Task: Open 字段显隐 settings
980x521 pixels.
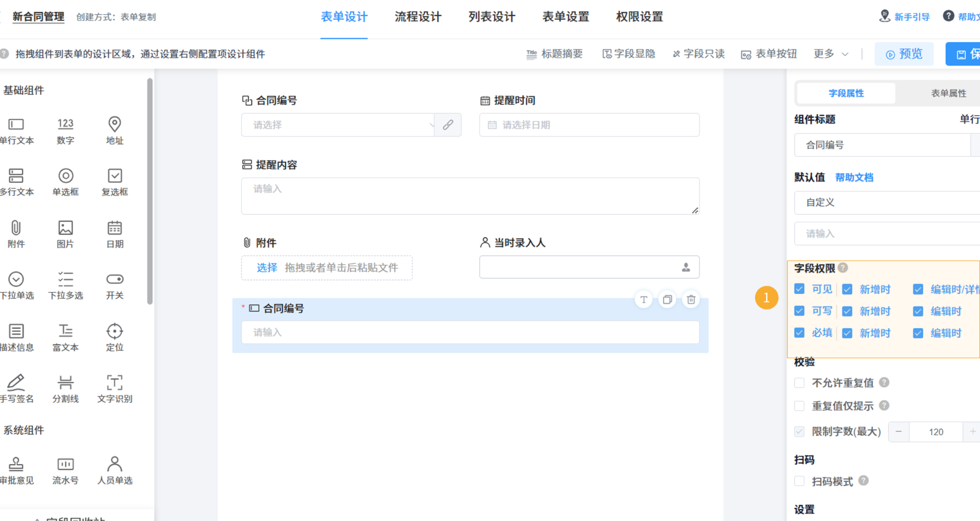Action: pyautogui.click(x=628, y=54)
